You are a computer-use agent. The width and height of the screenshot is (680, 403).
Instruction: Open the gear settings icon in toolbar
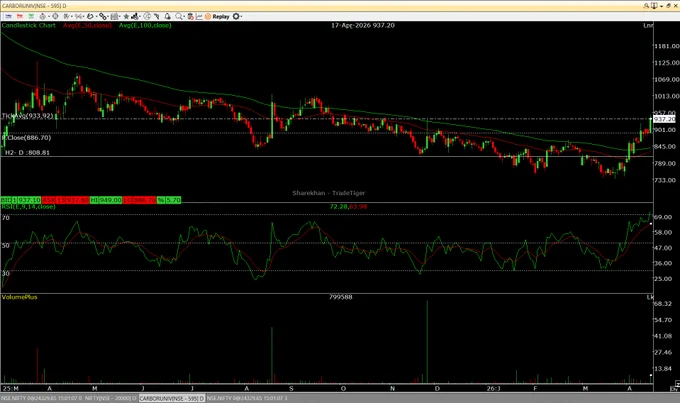click(x=236, y=16)
